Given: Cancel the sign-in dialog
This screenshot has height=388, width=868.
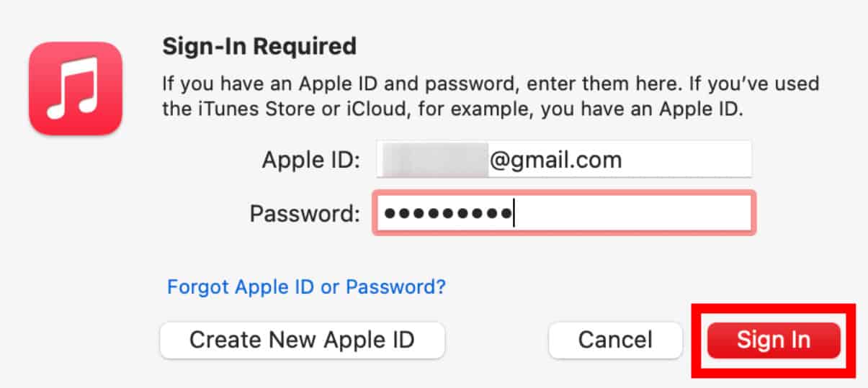Looking at the screenshot, I should pyautogui.click(x=614, y=340).
